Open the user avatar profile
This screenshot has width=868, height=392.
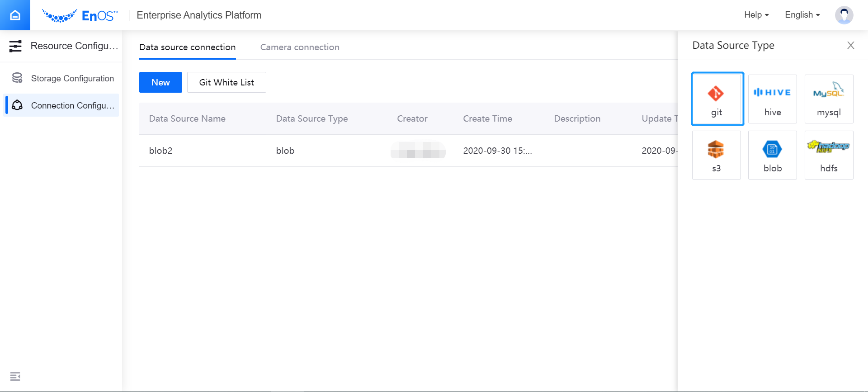pyautogui.click(x=844, y=15)
